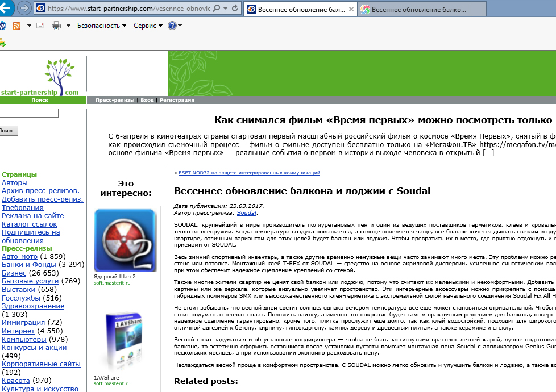Click the start-partnership.com tree logo
The image size is (556, 392).
pyautogui.click(x=40, y=77)
